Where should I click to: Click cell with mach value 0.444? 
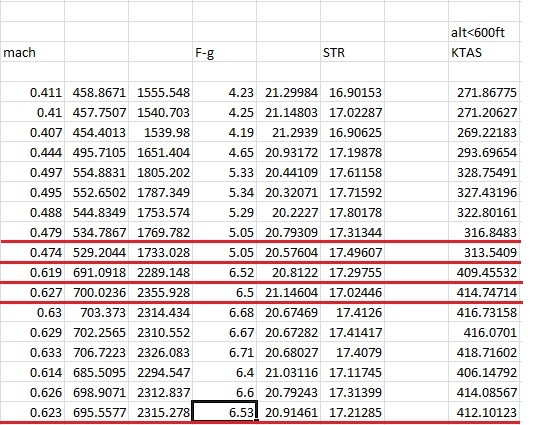click(32, 152)
